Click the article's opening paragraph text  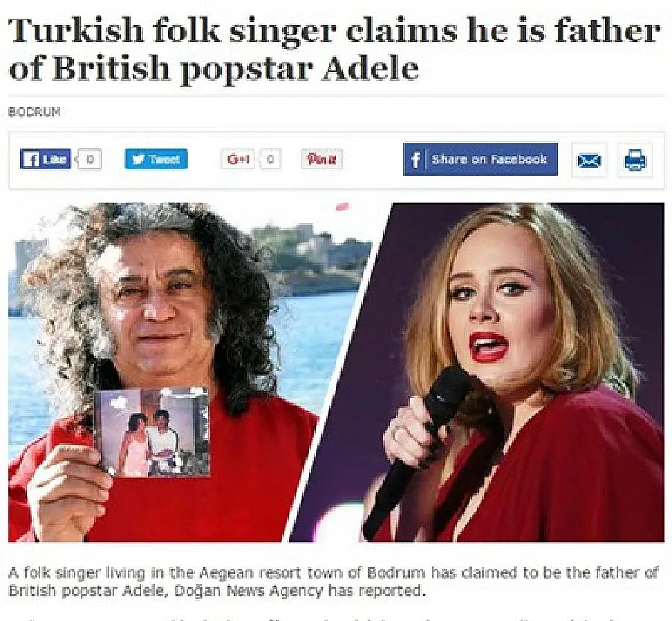point(334,581)
